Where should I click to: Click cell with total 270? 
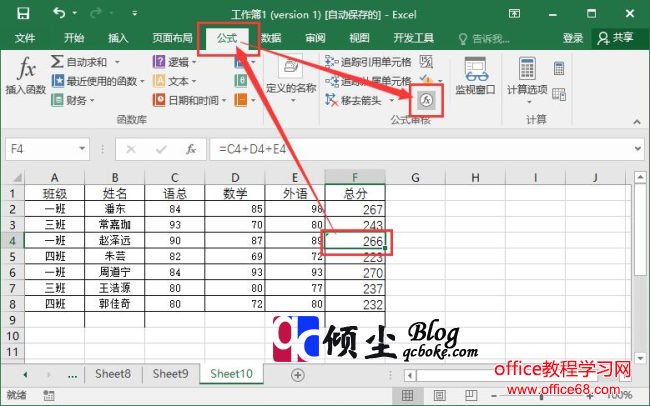[x=355, y=272]
